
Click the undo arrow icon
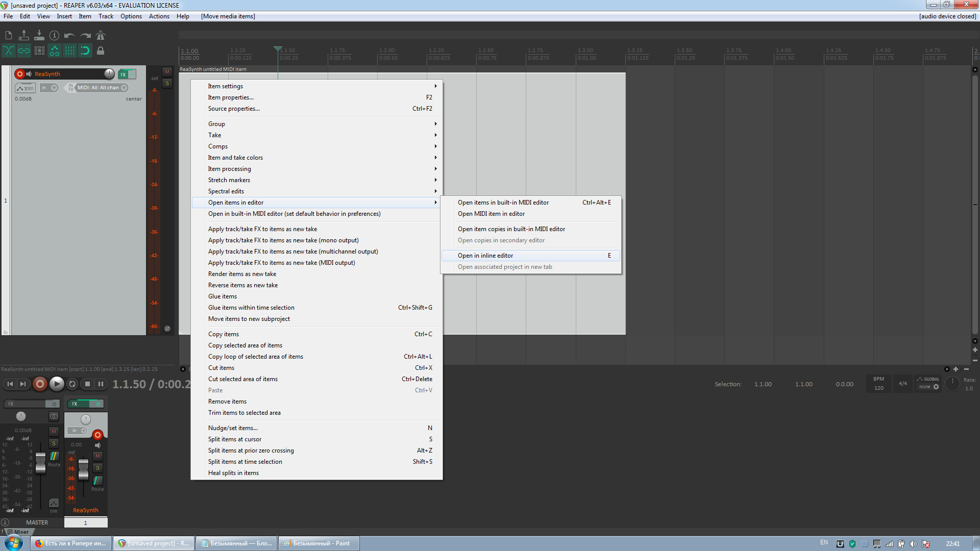[69, 36]
